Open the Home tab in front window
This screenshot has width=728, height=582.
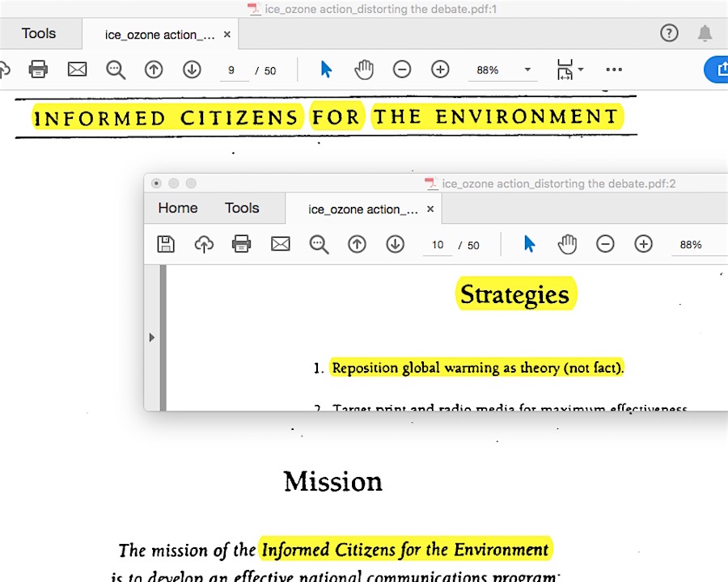(x=178, y=208)
